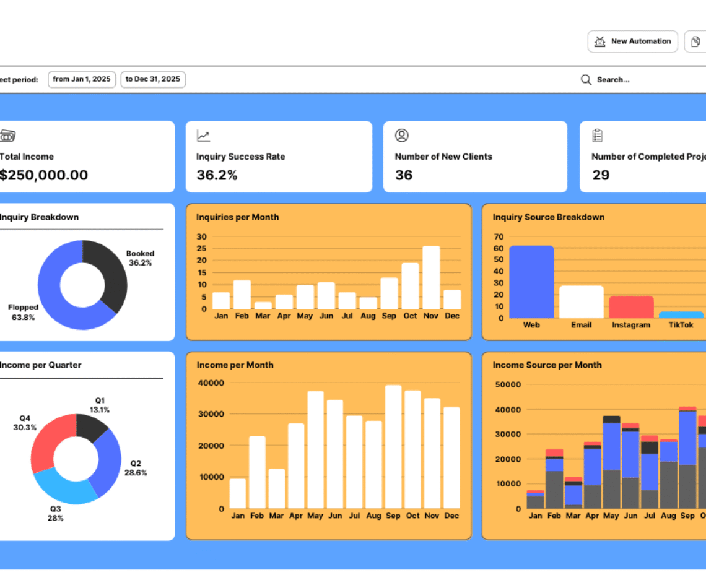This screenshot has height=588, width=706.
Task: Open the 'from Jan 1, 2025' date picker
Action: click(x=82, y=79)
